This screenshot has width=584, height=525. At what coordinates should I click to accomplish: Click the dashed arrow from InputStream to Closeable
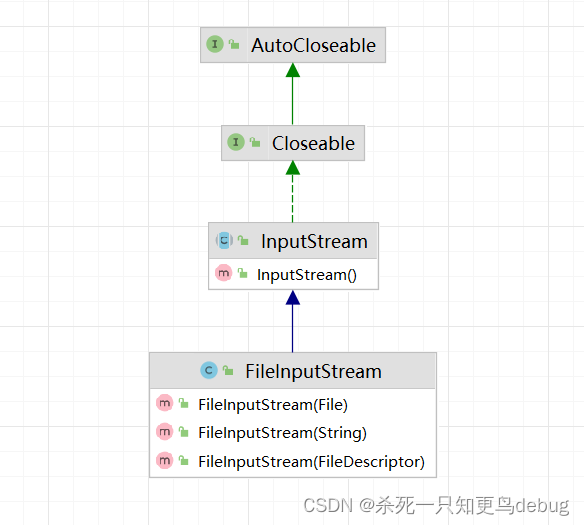click(293, 192)
